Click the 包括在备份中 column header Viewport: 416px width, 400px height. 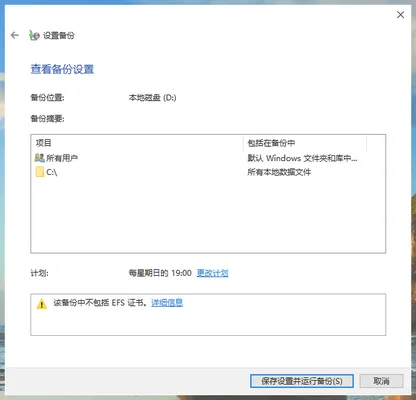coord(305,143)
